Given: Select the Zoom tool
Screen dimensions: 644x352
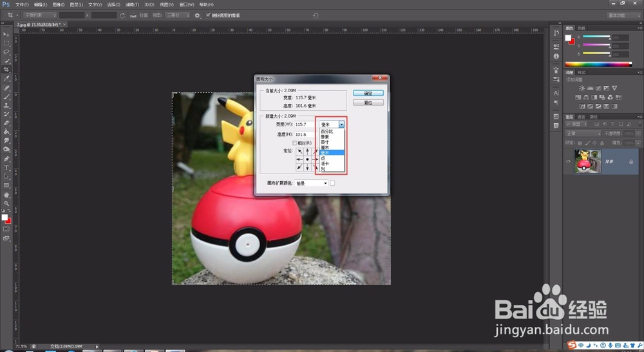Looking at the screenshot, I should click(x=6, y=204).
